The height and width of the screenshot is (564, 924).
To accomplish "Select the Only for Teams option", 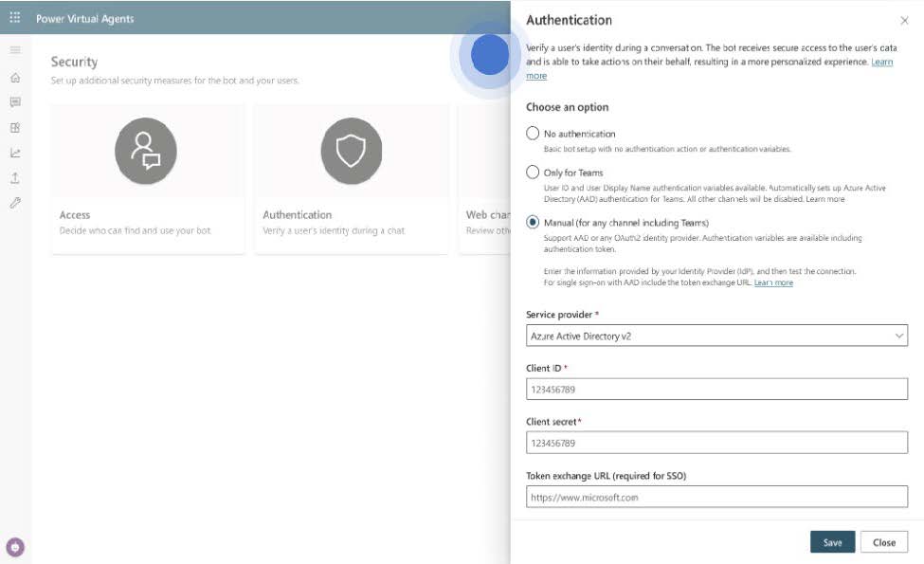I will pos(533,173).
